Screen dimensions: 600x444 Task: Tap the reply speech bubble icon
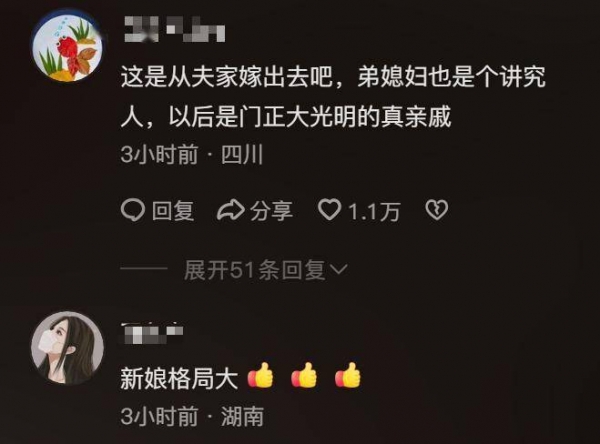132,210
